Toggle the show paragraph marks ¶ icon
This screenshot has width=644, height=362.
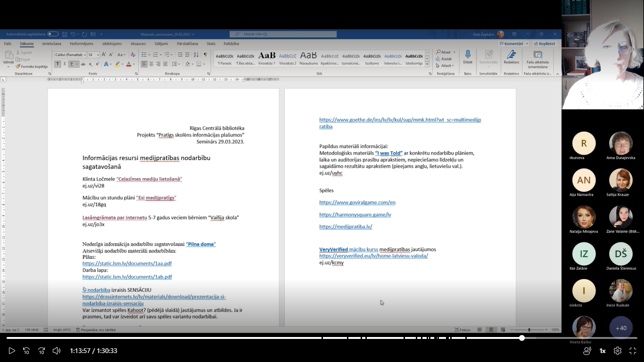point(205,55)
